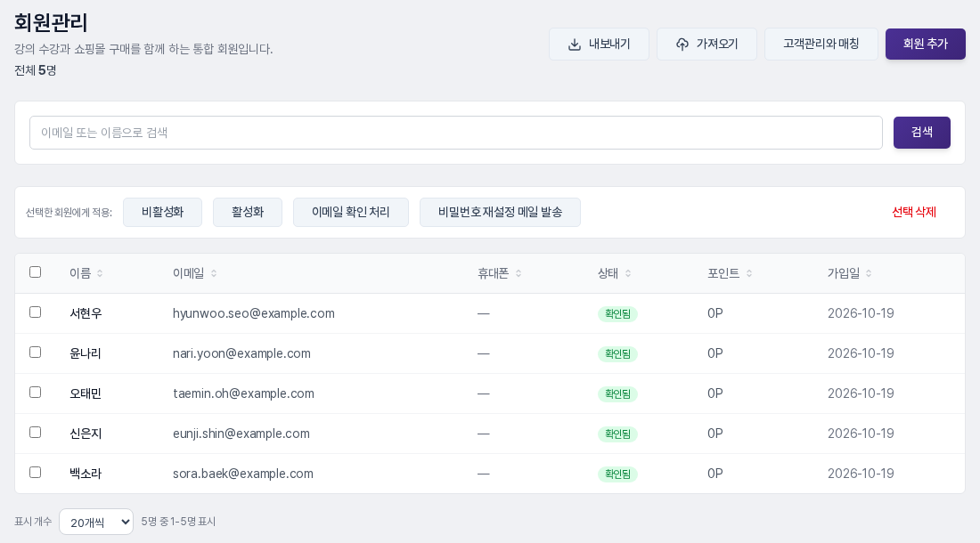Click the 5명 중 1-5명 표시 text
980x543 pixels.
178,521
